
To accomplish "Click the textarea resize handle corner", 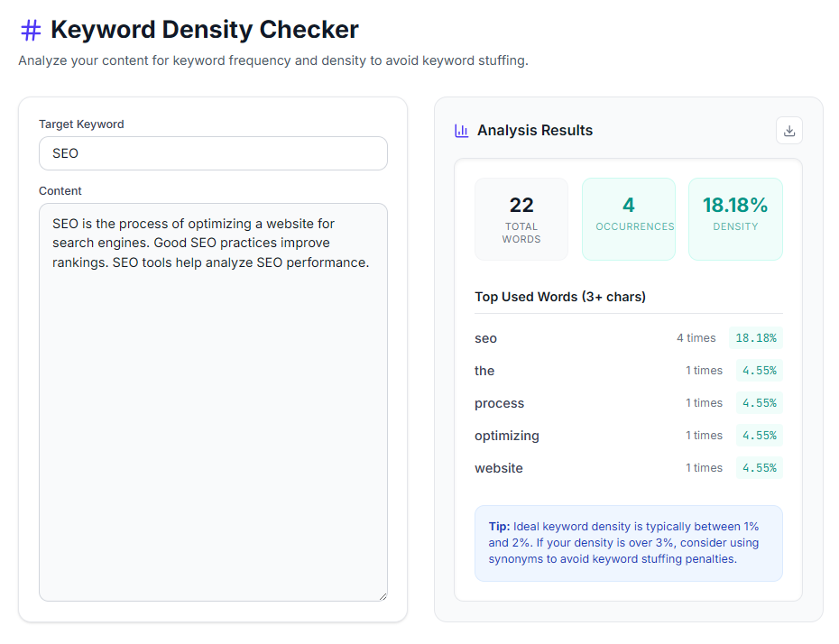I will tap(383, 596).
